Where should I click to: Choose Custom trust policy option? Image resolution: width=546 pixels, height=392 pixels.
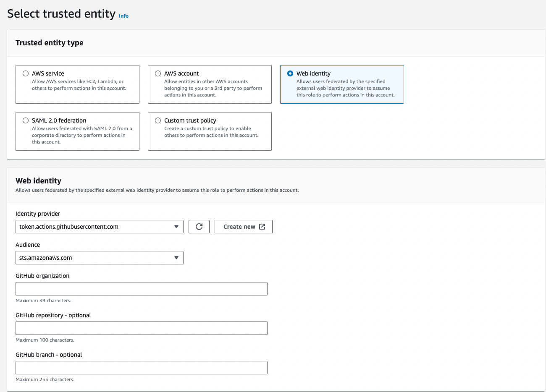158,120
